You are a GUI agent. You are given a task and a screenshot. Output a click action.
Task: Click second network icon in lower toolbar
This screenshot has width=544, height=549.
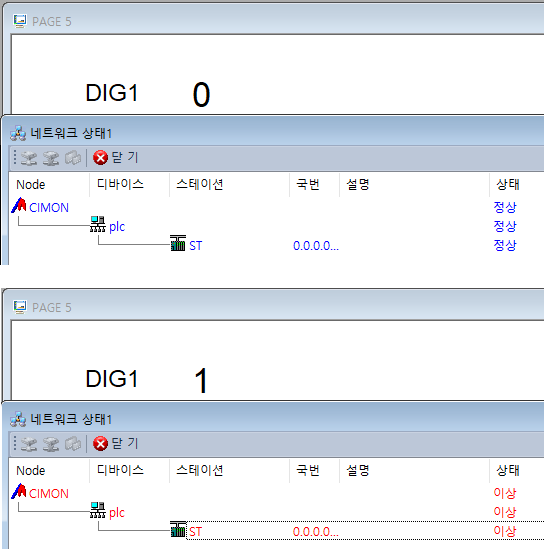click(51, 444)
